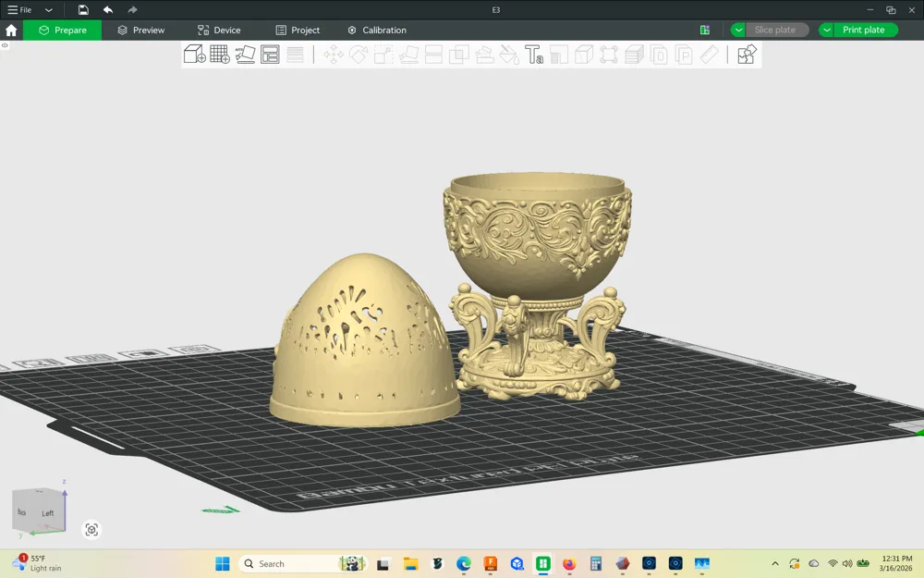Open the Windows Start menu
924x578 pixels.
[x=222, y=564]
